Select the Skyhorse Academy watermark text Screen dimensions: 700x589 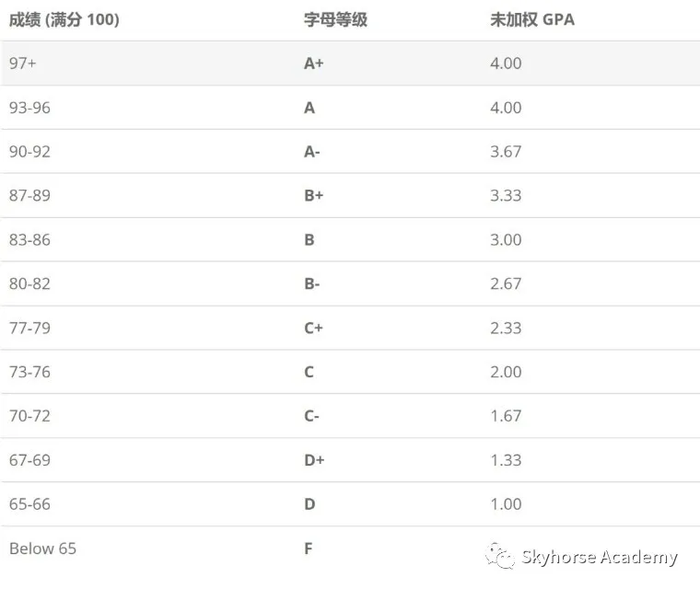pyautogui.click(x=599, y=558)
